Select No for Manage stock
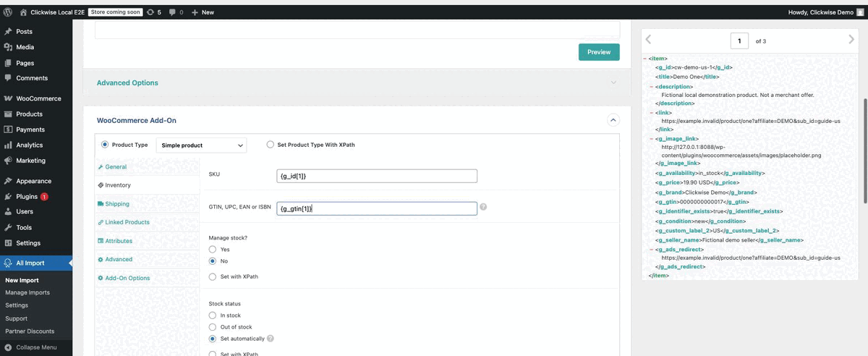This screenshot has width=868, height=356. pyautogui.click(x=213, y=260)
